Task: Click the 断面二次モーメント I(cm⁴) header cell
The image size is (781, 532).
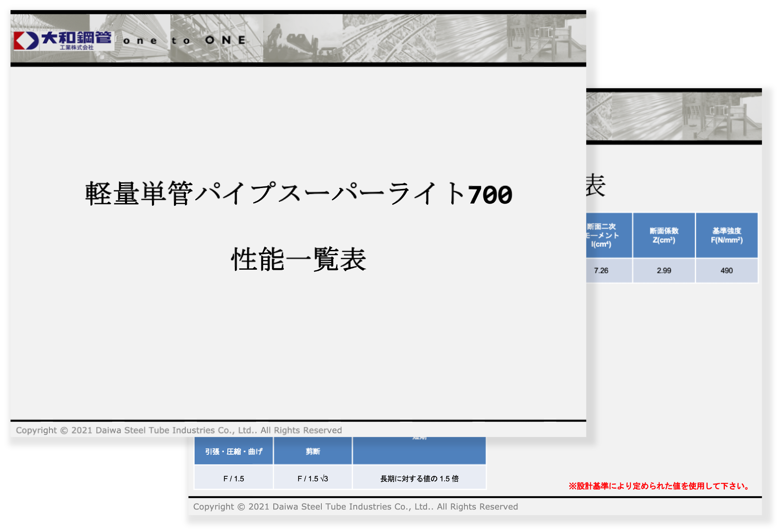Action: pyautogui.click(x=609, y=235)
